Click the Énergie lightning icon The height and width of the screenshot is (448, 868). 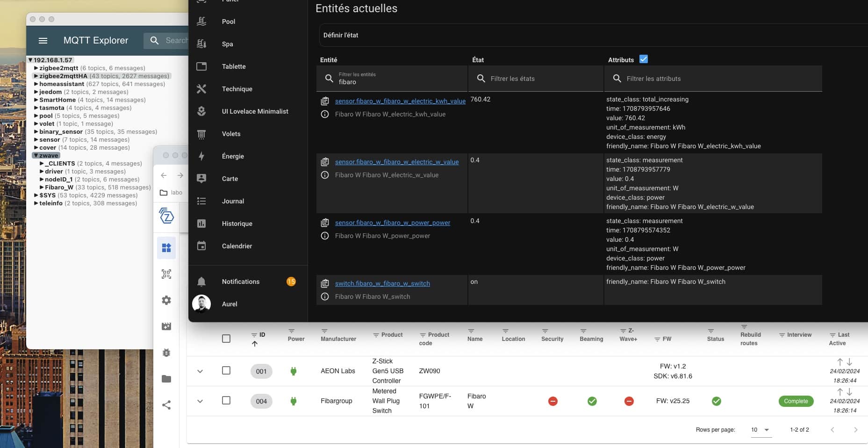tap(201, 156)
